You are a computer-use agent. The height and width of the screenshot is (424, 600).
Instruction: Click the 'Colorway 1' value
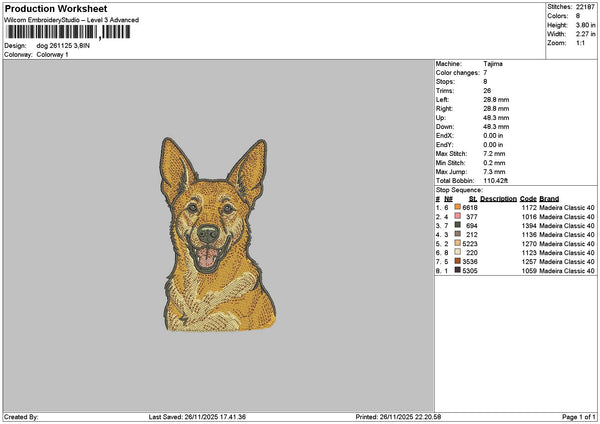(52, 55)
